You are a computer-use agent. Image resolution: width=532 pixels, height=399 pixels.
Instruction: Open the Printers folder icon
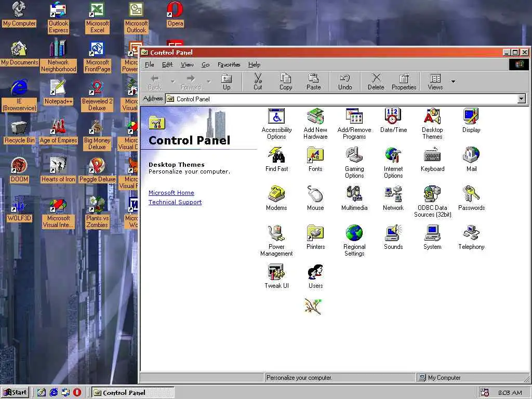[315, 238]
